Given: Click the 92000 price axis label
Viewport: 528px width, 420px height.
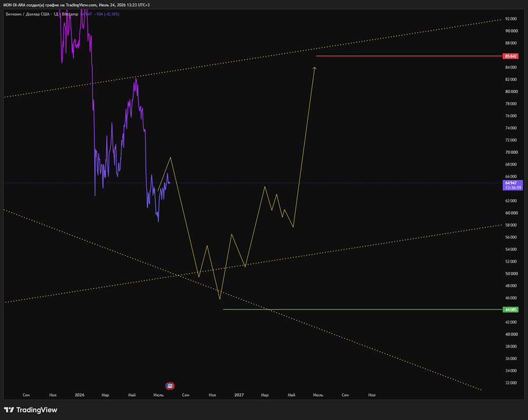Looking at the screenshot, I should click(511, 19).
